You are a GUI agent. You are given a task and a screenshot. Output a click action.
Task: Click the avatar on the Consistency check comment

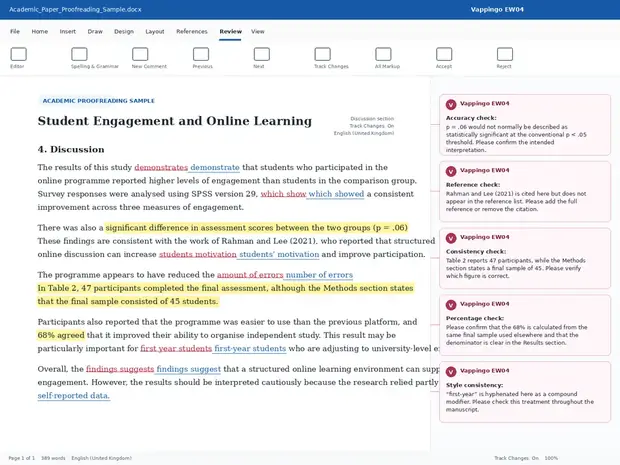[451, 238]
